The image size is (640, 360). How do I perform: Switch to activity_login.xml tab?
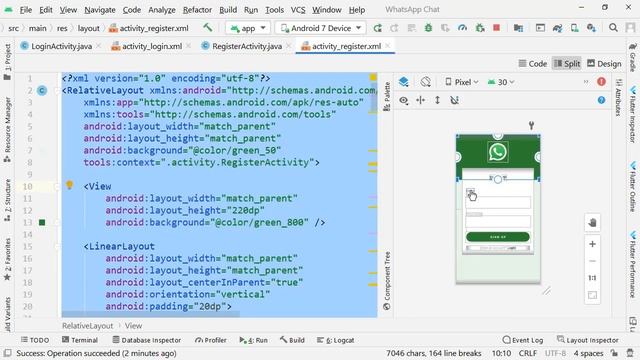[152, 46]
